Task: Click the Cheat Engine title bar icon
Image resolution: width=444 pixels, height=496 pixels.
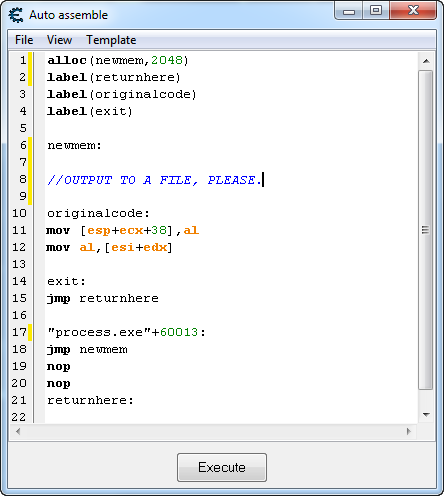Action: point(16,15)
